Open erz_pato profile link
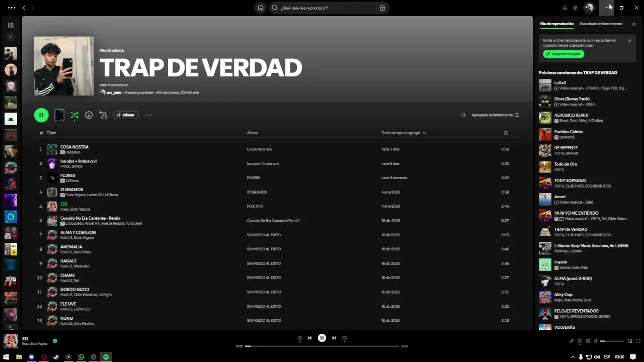 click(x=114, y=93)
